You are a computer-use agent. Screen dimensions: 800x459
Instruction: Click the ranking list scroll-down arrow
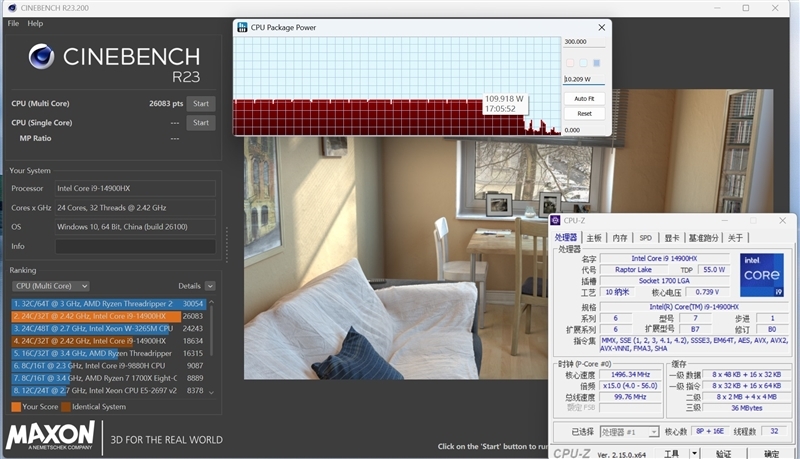(x=212, y=392)
